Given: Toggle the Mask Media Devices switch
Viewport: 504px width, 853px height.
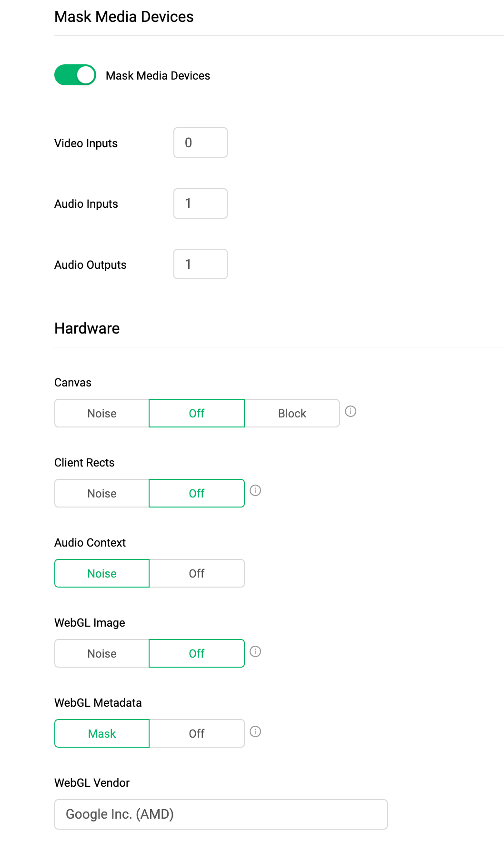Looking at the screenshot, I should pos(75,75).
